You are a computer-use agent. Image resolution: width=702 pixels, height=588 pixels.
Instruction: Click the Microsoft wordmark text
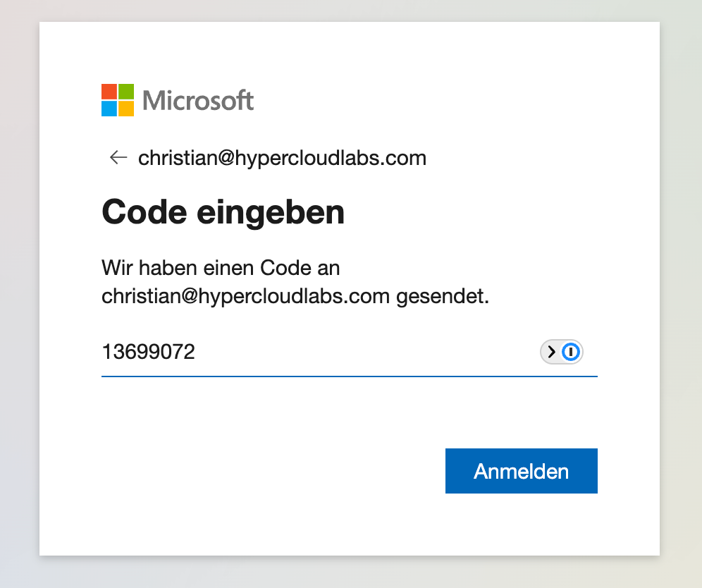click(x=198, y=101)
